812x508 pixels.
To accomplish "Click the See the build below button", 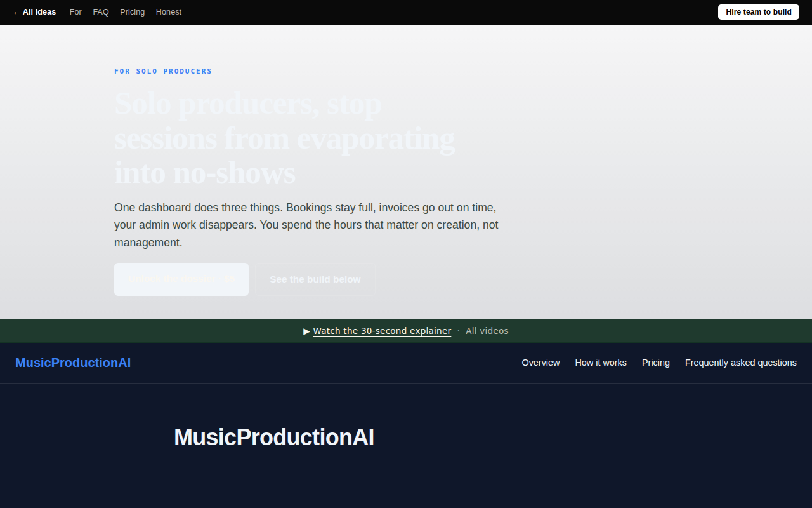I will (x=315, y=279).
